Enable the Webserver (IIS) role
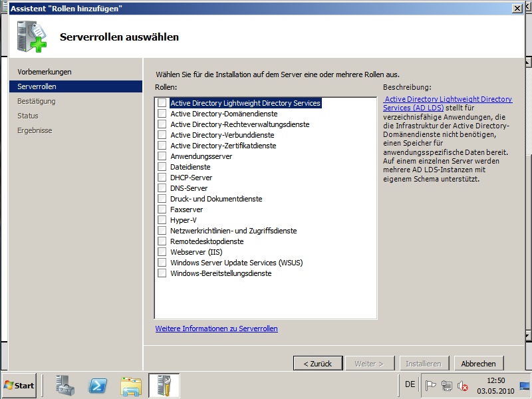 coord(162,252)
